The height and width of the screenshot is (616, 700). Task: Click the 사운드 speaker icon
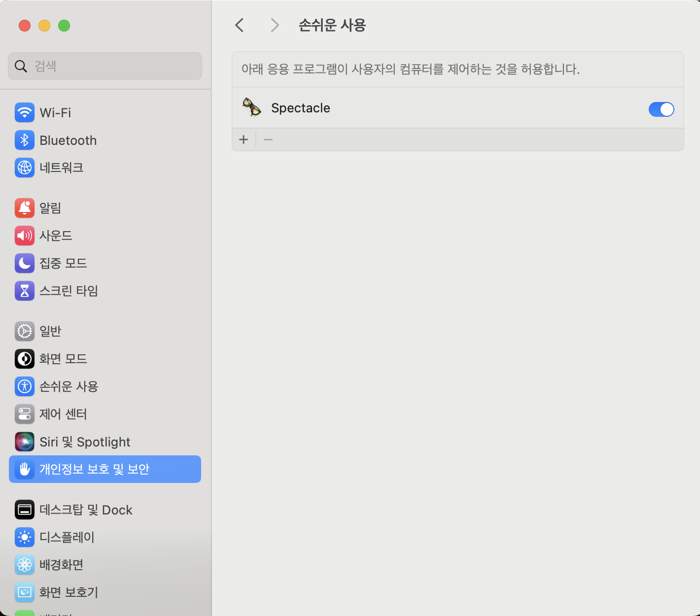[x=25, y=236]
